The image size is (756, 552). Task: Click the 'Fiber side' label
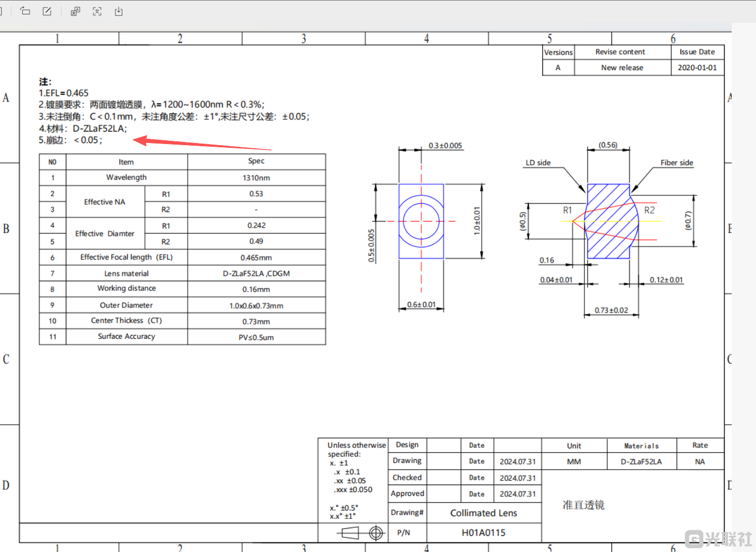pyautogui.click(x=677, y=163)
